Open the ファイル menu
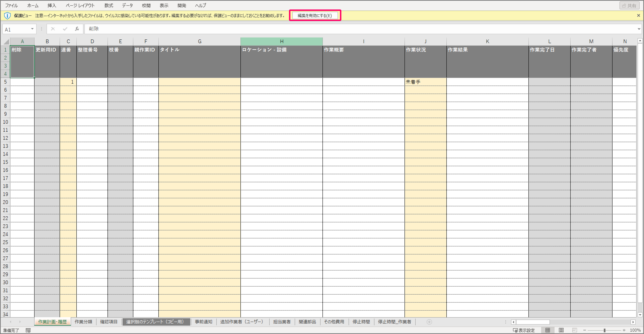This screenshot has height=334, width=644. [11, 5]
